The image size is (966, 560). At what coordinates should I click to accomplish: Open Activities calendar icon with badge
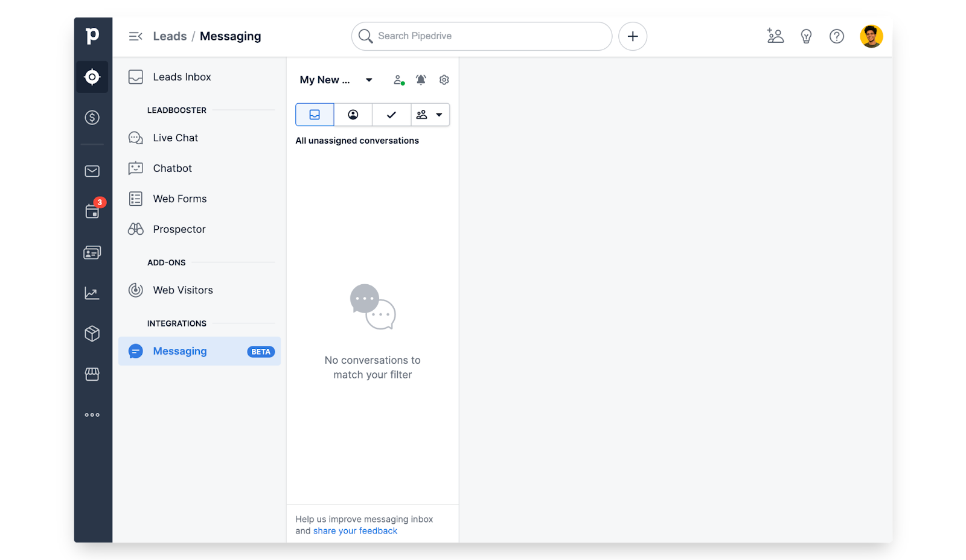pos(92,211)
